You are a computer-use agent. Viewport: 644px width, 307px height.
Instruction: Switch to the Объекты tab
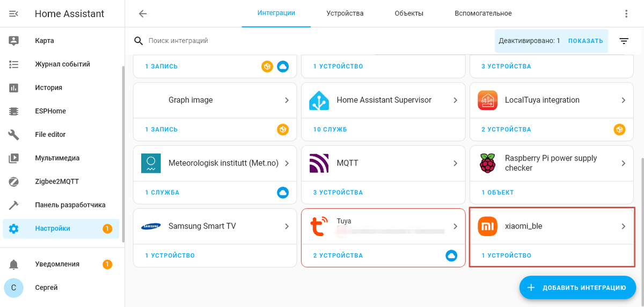(x=409, y=13)
